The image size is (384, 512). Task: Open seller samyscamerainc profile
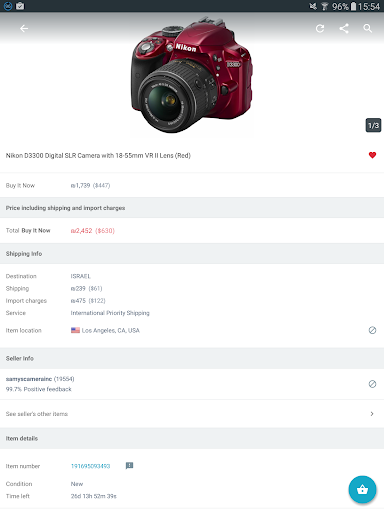tap(29, 379)
